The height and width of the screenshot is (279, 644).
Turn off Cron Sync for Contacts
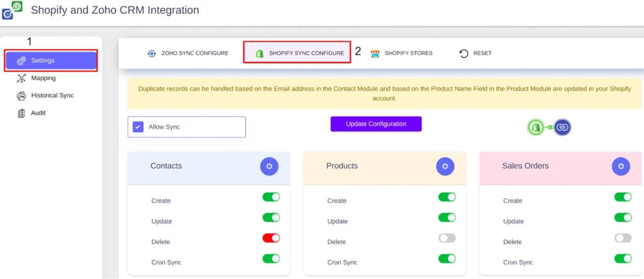(x=271, y=259)
